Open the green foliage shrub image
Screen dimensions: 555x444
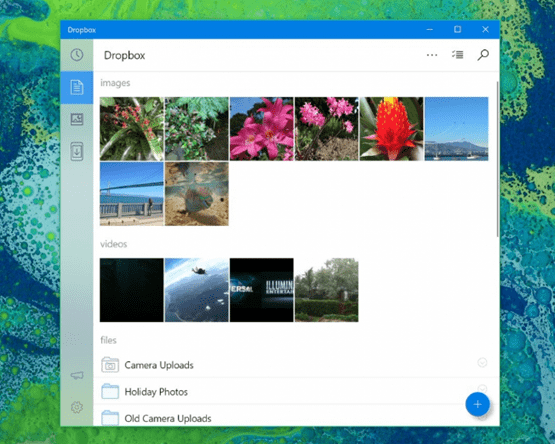coord(197,129)
